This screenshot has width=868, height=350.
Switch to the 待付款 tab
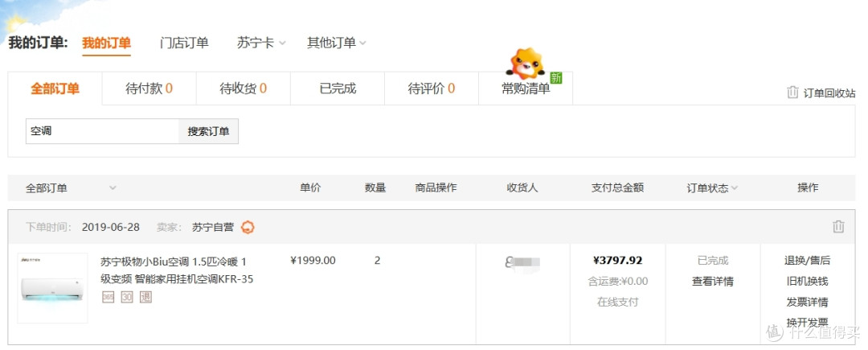(x=149, y=89)
